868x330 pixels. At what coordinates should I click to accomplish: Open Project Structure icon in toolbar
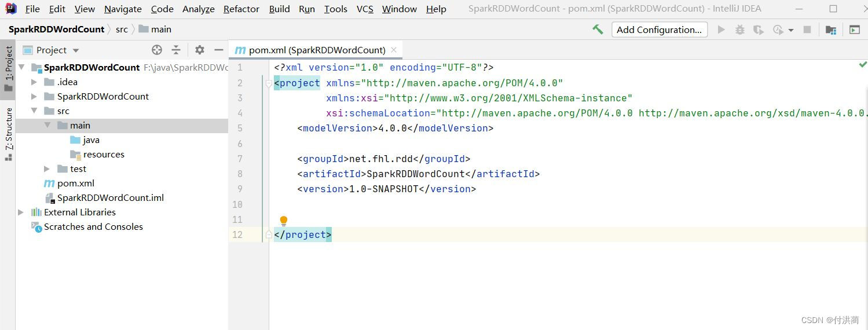pos(831,30)
